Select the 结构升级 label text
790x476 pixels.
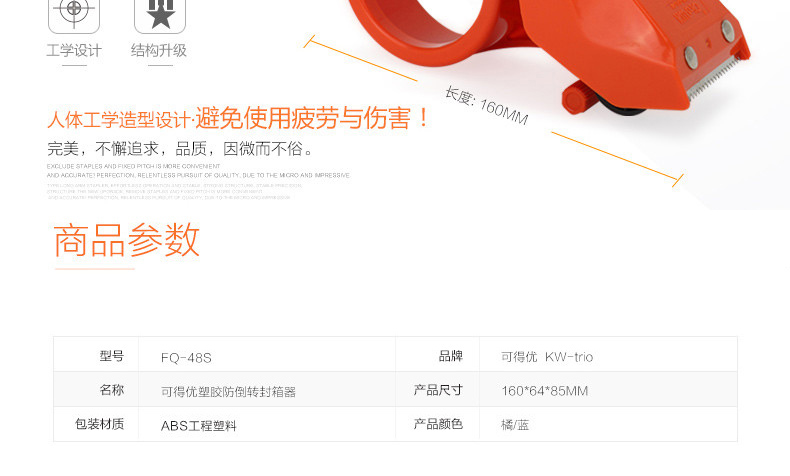159,50
